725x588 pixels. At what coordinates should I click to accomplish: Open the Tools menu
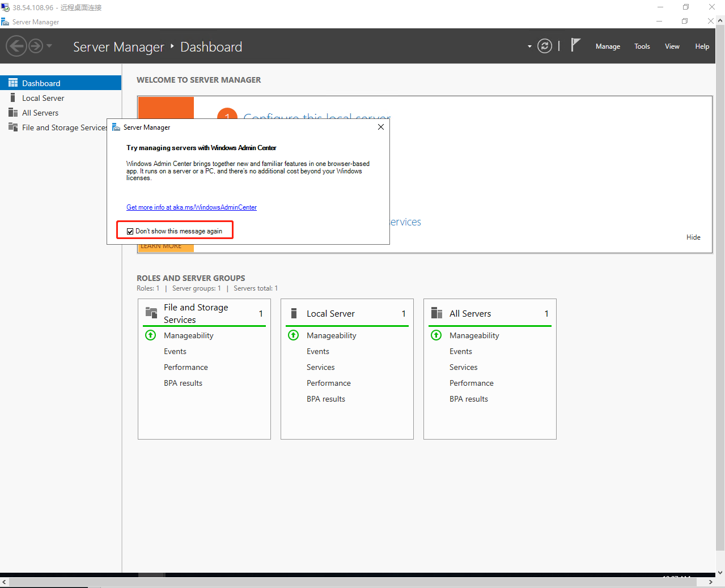642,46
